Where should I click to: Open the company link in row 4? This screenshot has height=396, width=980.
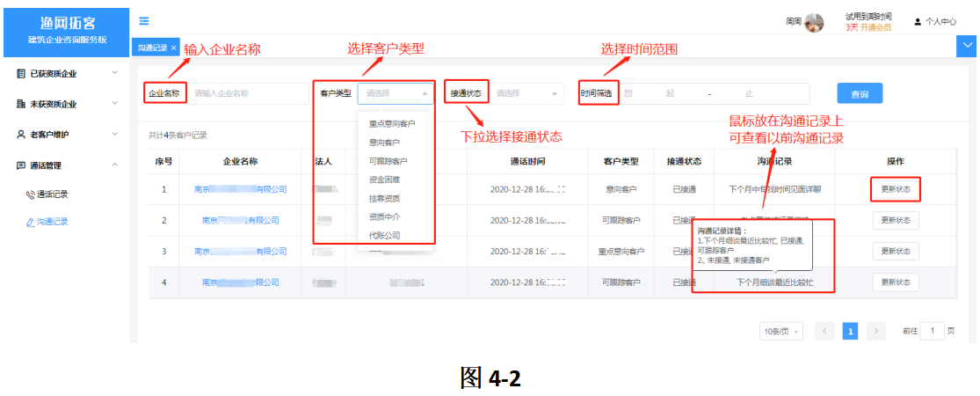pos(241,282)
